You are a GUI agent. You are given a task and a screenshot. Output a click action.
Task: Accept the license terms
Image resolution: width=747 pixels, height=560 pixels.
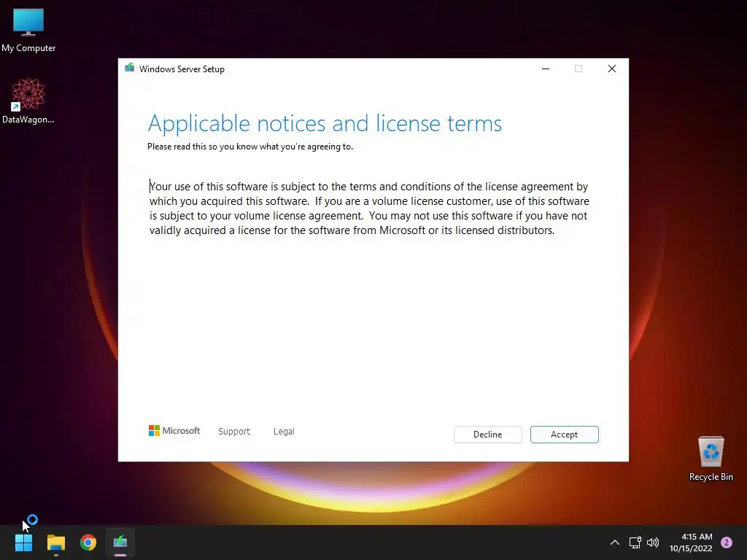tap(564, 435)
